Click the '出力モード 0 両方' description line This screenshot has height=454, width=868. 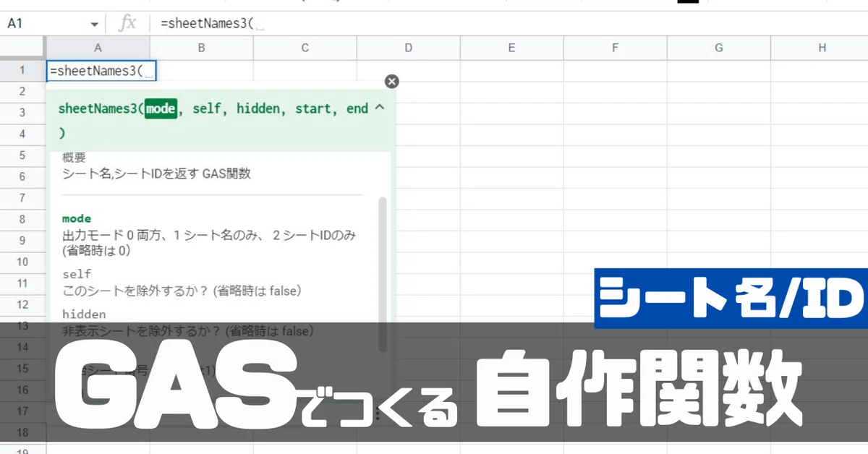point(209,235)
